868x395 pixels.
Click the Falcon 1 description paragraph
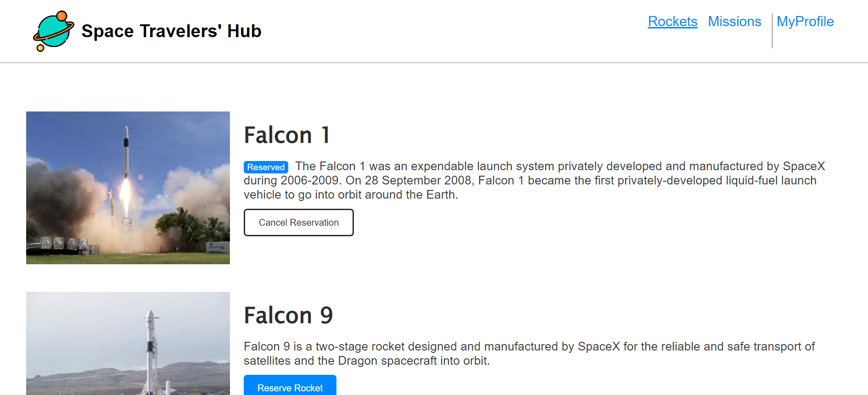(x=534, y=180)
